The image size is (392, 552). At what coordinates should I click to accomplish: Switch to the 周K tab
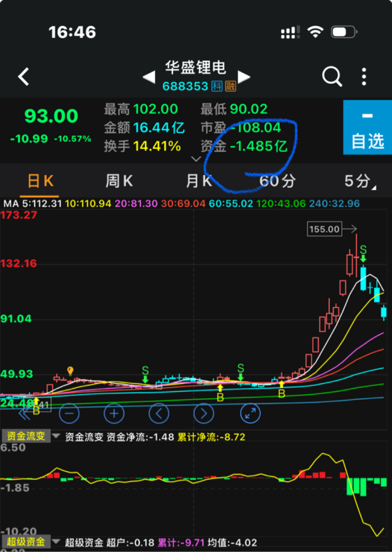(x=119, y=181)
